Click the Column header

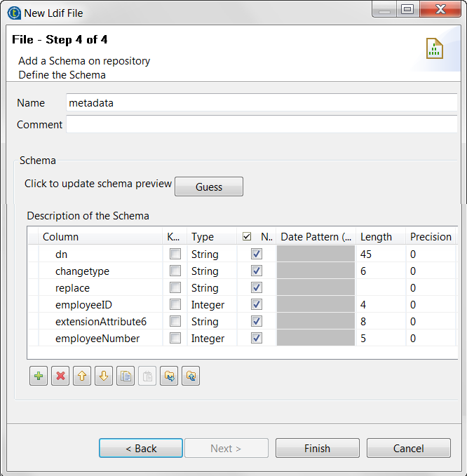(x=100, y=236)
